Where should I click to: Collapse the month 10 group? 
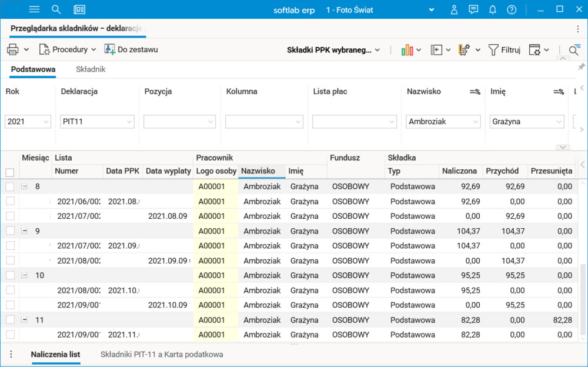coord(24,275)
